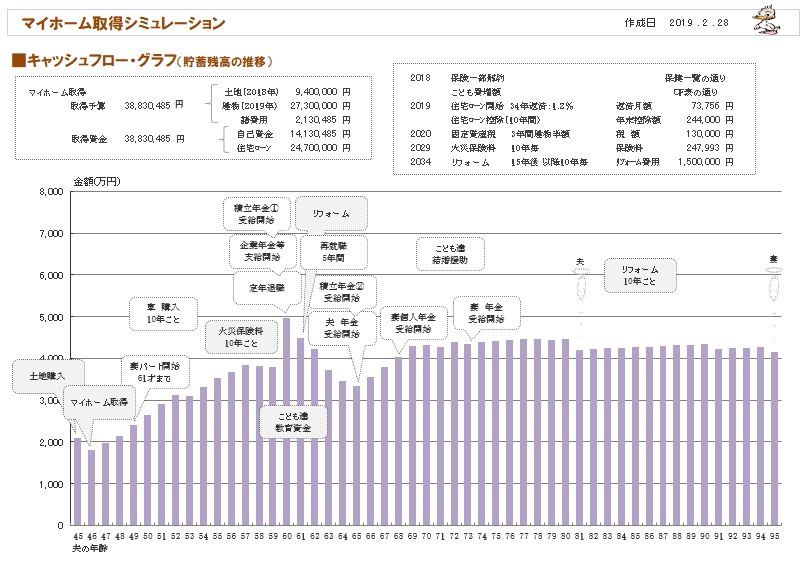This screenshot has height=564, width=809.
Task: Click the 返済月額 value 73,756
Action: (707, 103)
